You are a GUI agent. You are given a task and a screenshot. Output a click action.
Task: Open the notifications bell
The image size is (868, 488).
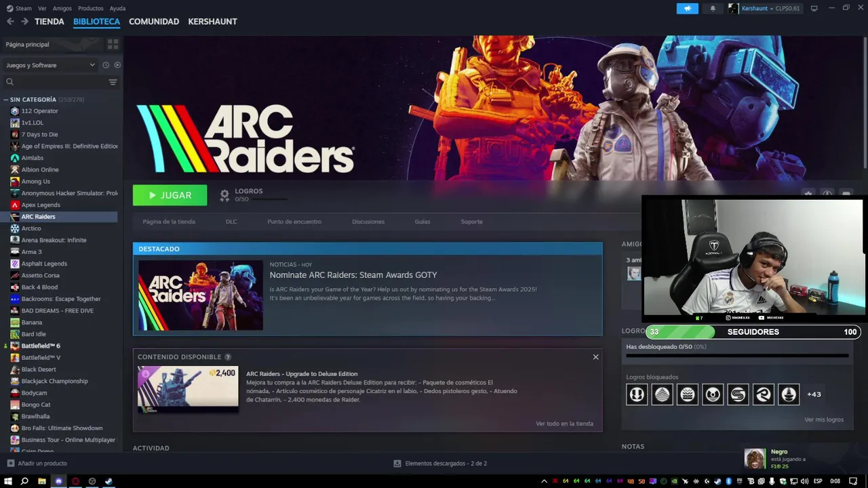[x=712, y=8]
